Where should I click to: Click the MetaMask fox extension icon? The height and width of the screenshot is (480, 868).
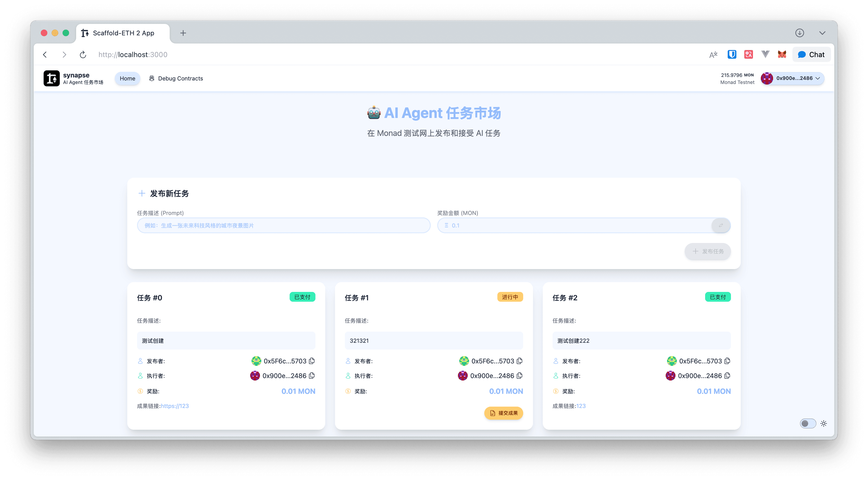pos(782,54)
